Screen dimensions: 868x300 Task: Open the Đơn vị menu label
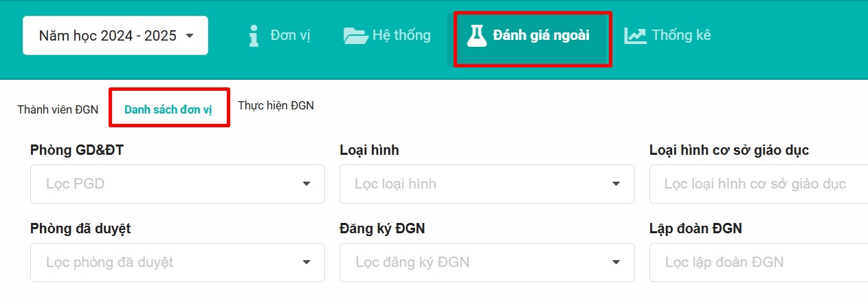(x=290, y=36)
